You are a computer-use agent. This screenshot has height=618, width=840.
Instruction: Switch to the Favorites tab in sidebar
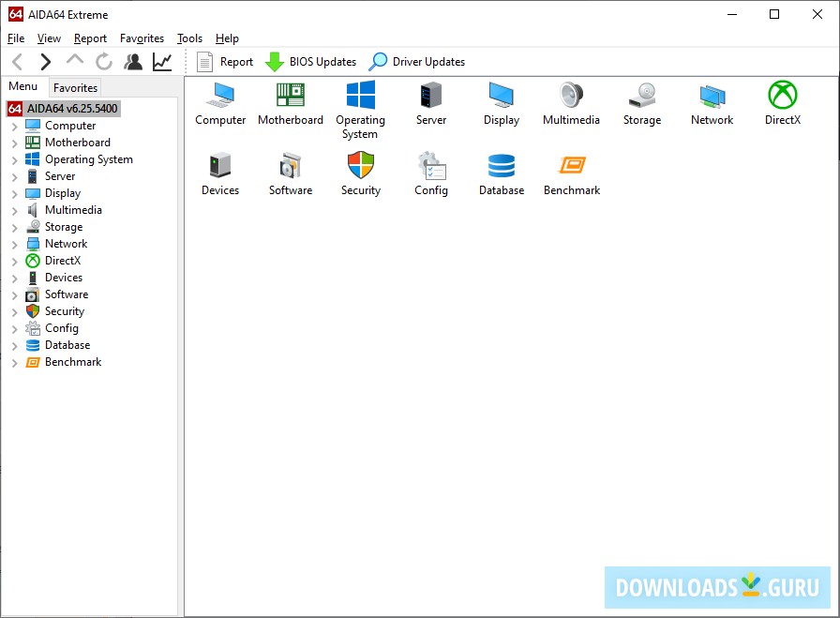[76, 88]
